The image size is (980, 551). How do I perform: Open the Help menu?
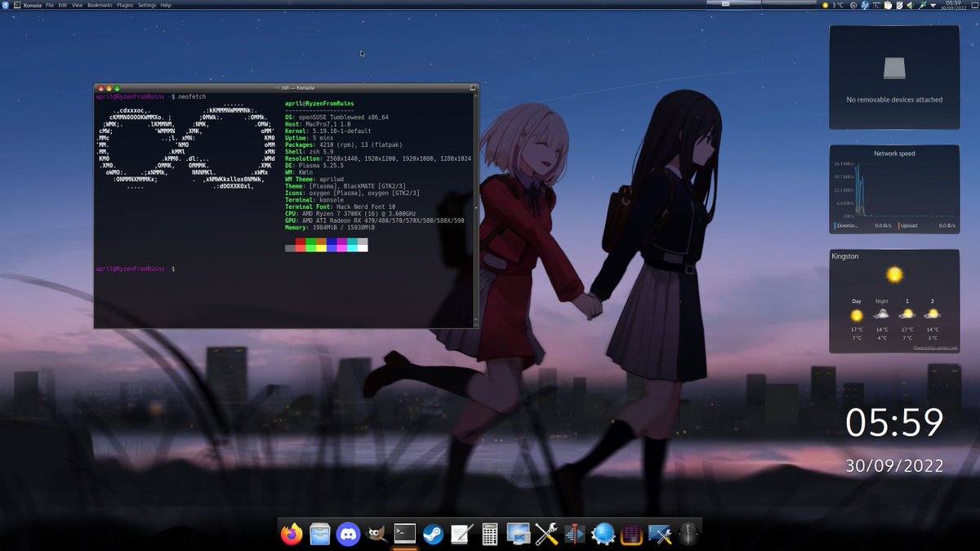pyautogui.click(x=166, y=5)
